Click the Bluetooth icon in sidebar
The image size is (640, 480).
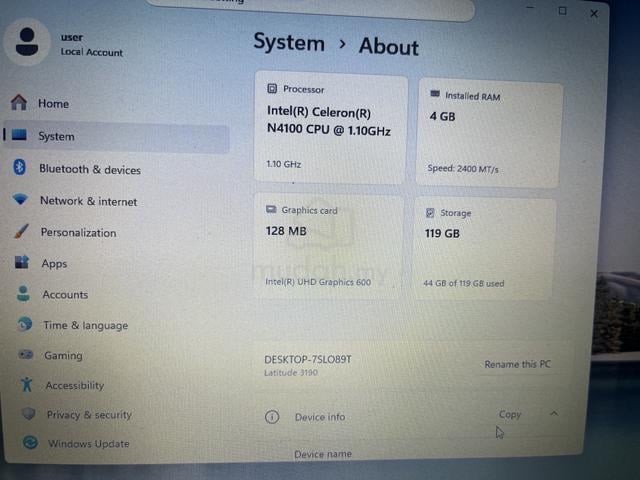coord(20,167)
